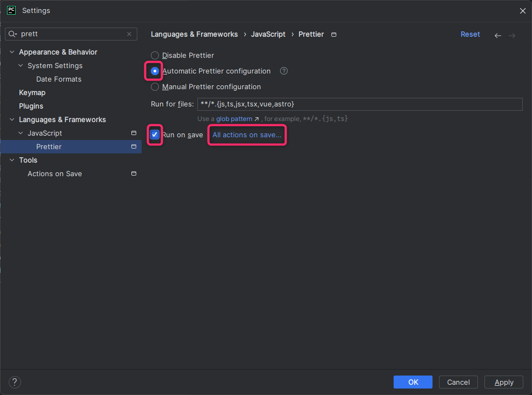Collapse Tools tree node

12,160
